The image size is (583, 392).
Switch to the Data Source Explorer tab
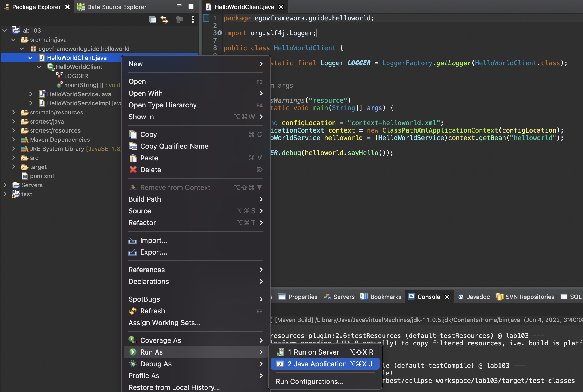click(112, 7)
